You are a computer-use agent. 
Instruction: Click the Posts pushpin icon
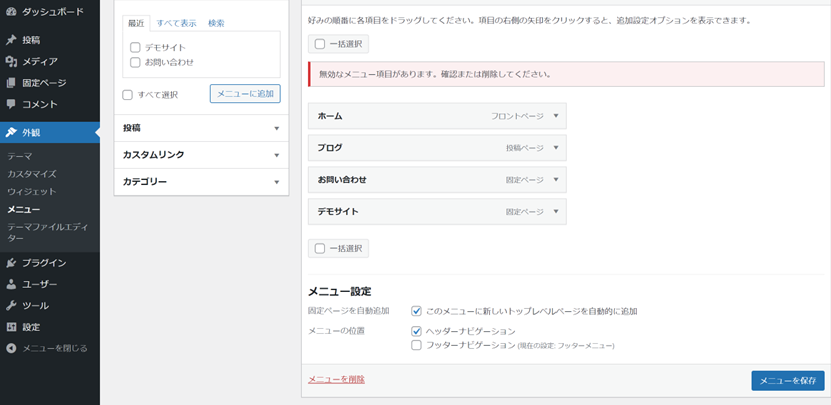pos(11,40)
